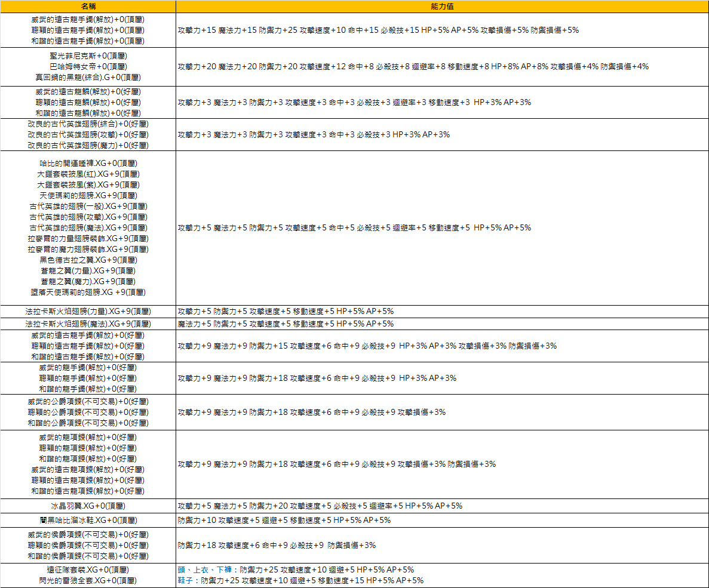Select 墮落天使瑪莉的翅膀.XG +9(頂層) entry
The width and height of the screenshot is (709, 588).
[88, 292]
